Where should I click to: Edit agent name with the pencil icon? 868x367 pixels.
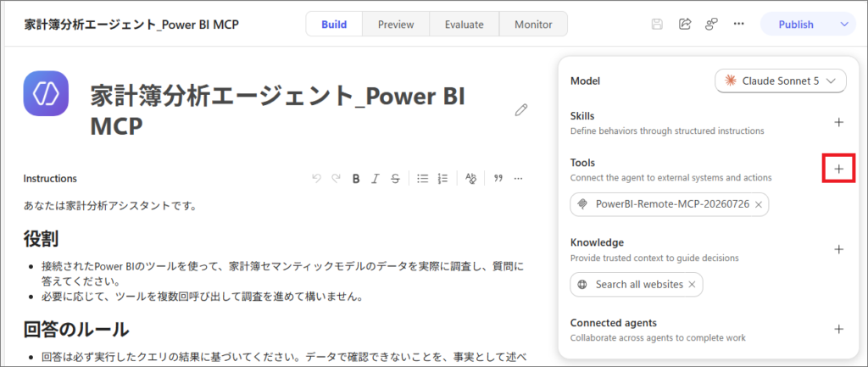pos(521,109)
